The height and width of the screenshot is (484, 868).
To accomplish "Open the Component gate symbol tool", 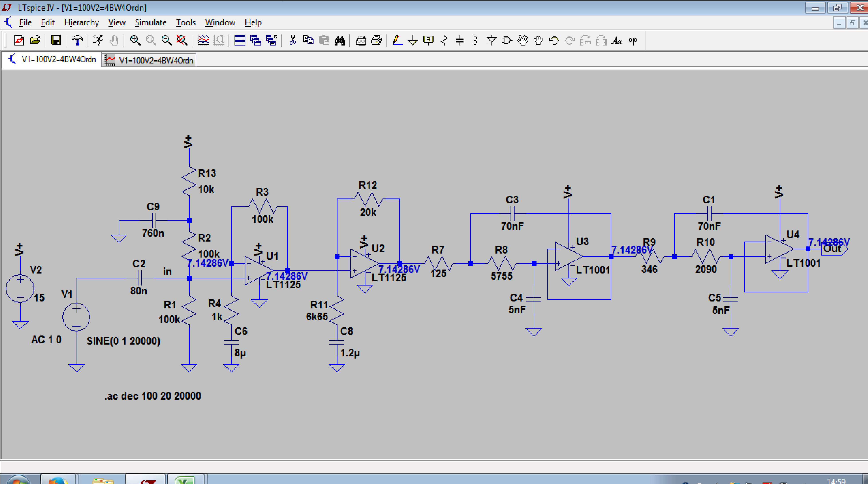I will pyautogui.click(x=507, y=40).
